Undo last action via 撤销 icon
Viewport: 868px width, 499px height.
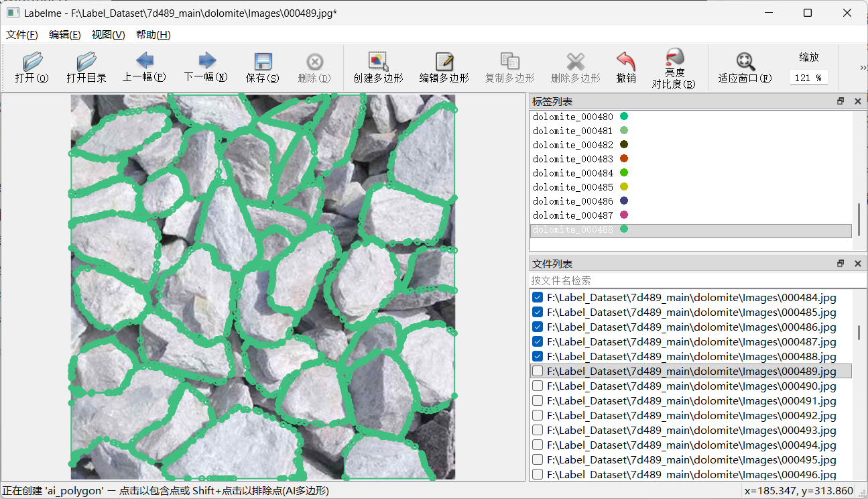pyautogui.click(x=627, y=67)
